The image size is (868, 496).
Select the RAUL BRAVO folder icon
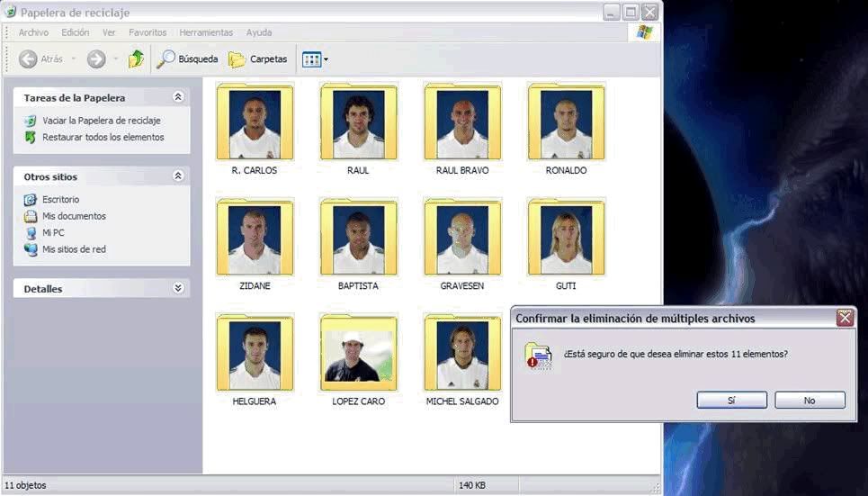click(462, 122)
